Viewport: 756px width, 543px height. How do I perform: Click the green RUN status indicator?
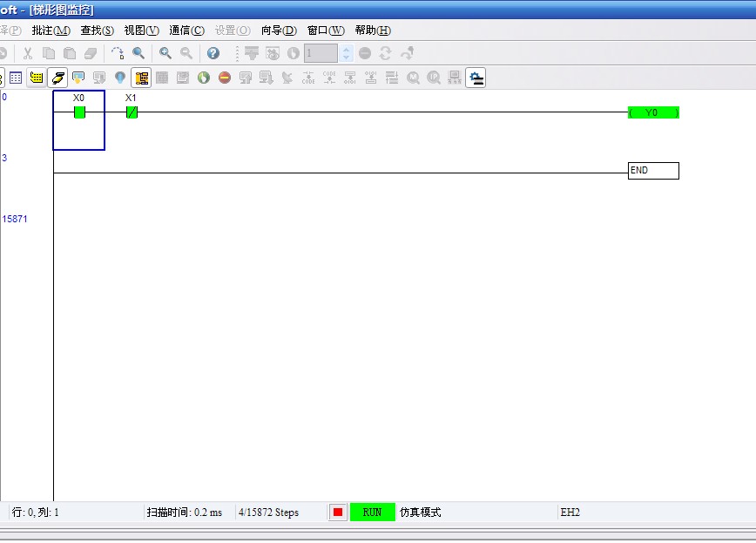click(372, 512)
